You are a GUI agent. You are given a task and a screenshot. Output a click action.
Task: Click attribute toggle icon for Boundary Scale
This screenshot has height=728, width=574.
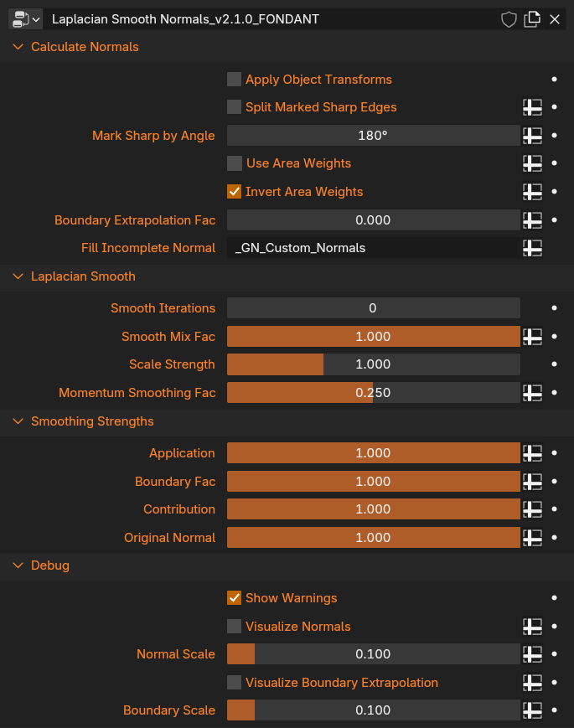[x=532, y=710]
